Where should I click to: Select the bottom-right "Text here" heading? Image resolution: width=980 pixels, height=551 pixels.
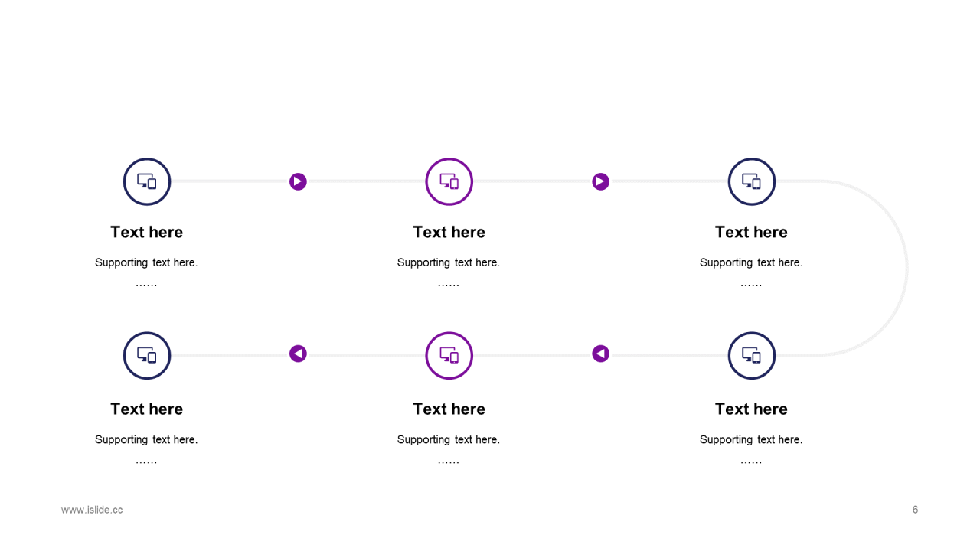click(752, 409)
